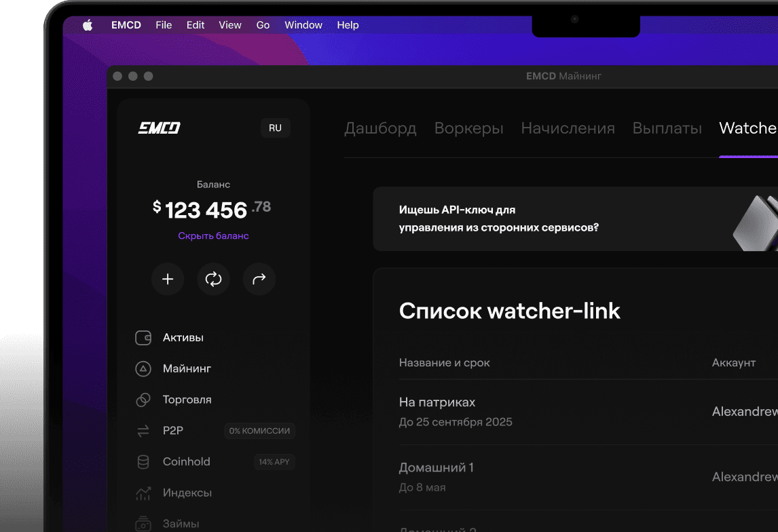This screenshot has width=778, height=532.
Task: Click the Майнинг triangle icon
Action: (143, 369)
